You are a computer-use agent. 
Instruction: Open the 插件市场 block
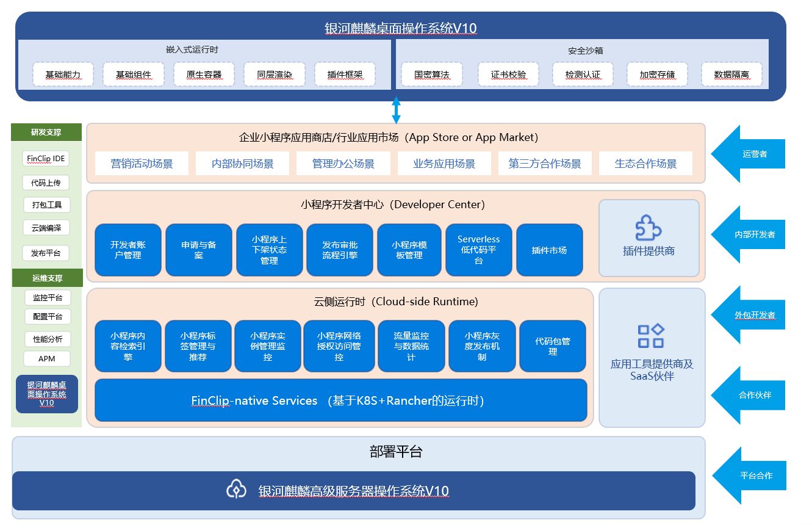click(x=550, y=250)
